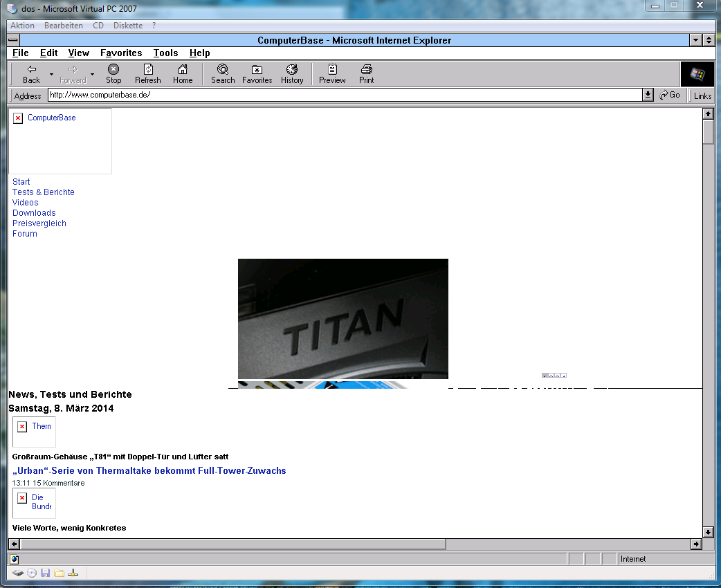
Task: Click the Internet zone status text
Action: (x=633, y=559)
